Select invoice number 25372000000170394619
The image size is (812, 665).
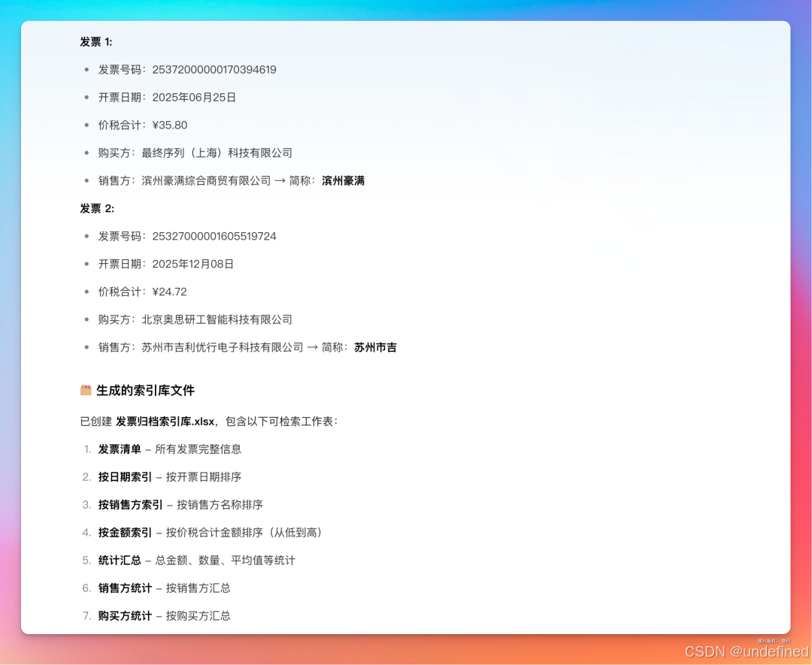tap(214, 70)
